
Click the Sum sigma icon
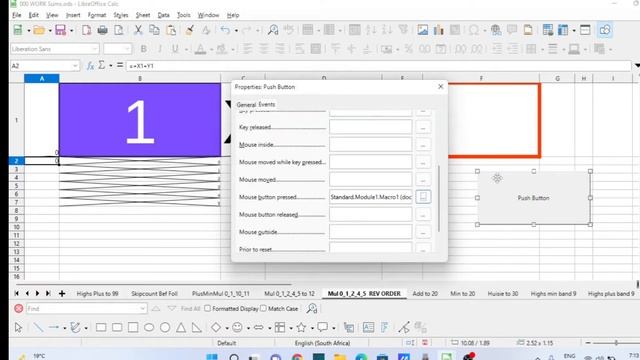102,65
